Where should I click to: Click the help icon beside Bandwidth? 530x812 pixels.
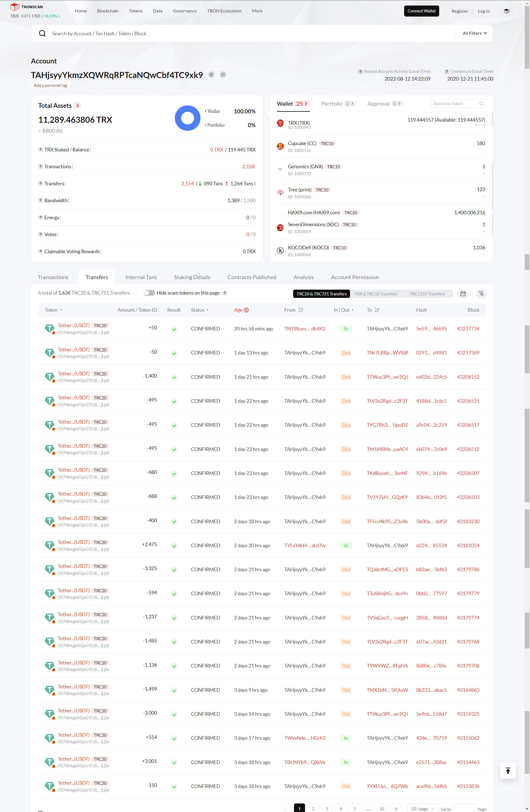pos(40,201)
